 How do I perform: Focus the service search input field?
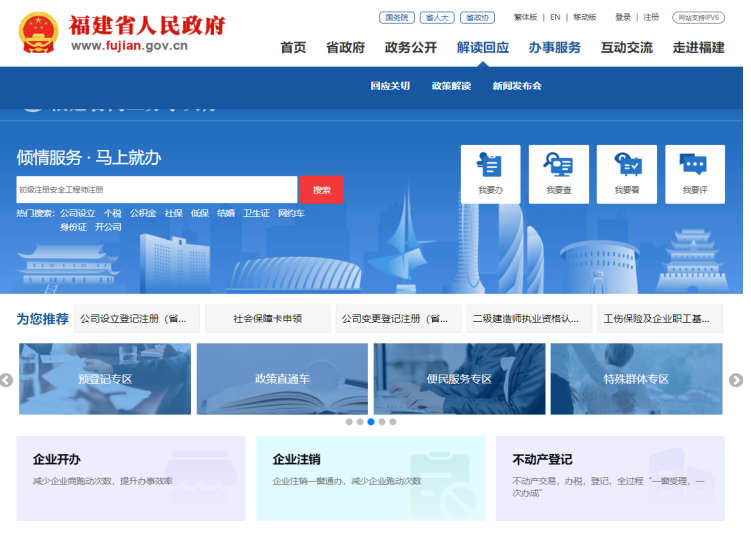157,190
